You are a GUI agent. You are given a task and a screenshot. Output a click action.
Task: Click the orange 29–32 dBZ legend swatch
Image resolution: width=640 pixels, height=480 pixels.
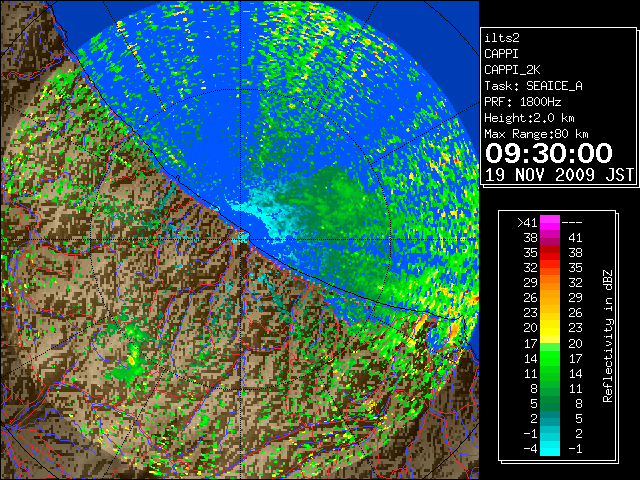click(550, 283)
